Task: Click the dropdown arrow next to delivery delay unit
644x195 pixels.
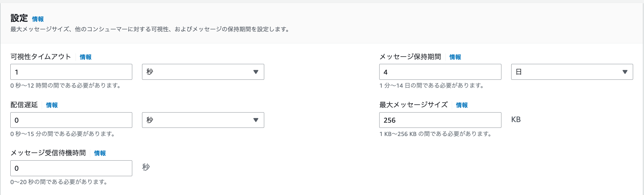Action: point(256,120)
